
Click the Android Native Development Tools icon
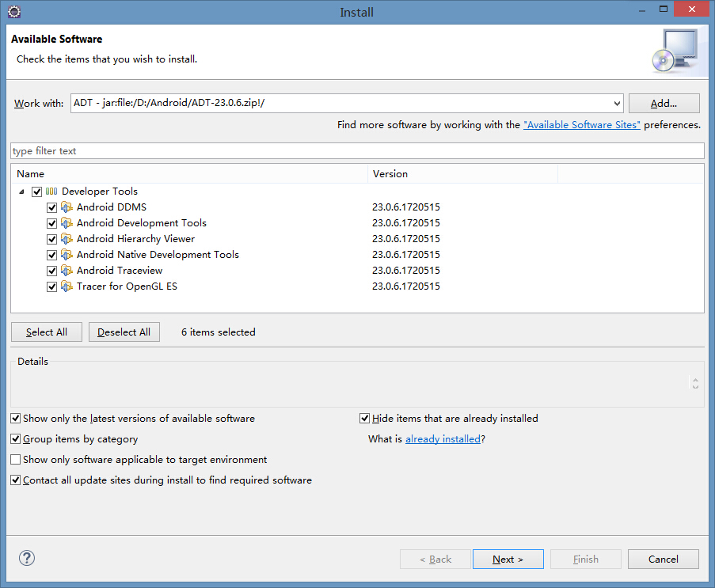pyautogui.click(x=67, y=255)
